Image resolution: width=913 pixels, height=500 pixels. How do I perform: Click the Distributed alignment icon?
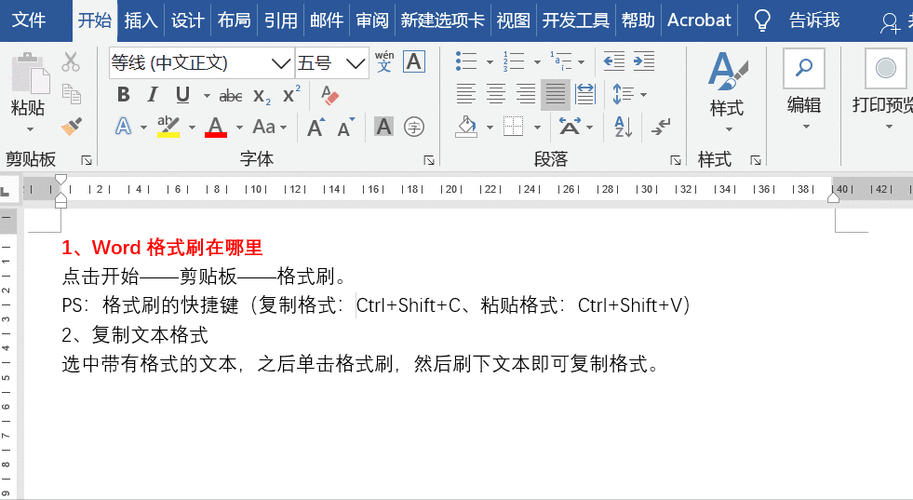(585, 94)
